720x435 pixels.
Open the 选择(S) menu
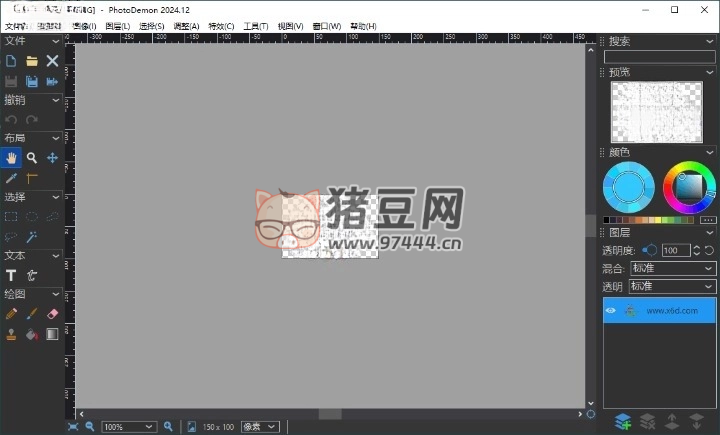click(x=152, y=26)
